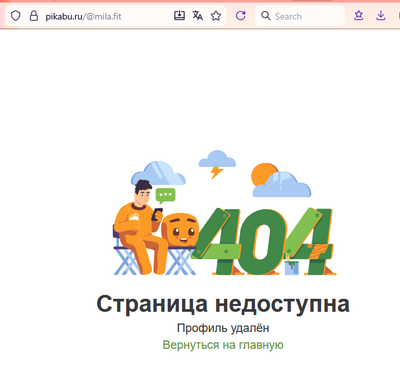Image resolution: width=400 pixels, height=367 pixels.
Task: Focus the Search input field
Action: [300, 16]
